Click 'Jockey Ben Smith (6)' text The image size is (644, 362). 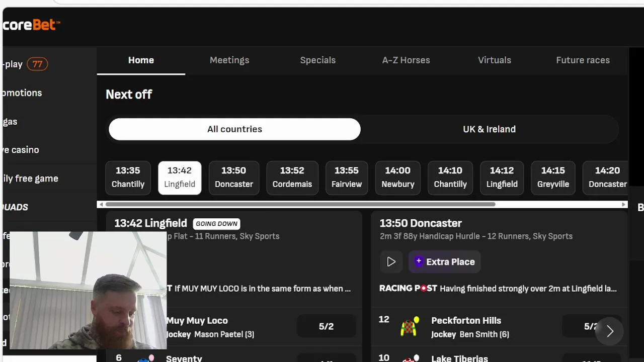click(x=470, y=334)
